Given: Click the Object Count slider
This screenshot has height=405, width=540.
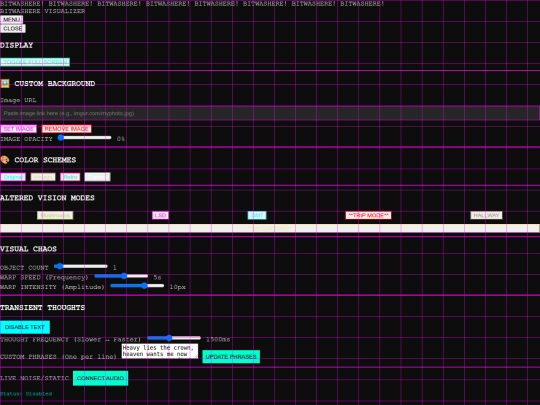Looking at the screenshot, I should [81, 266].
